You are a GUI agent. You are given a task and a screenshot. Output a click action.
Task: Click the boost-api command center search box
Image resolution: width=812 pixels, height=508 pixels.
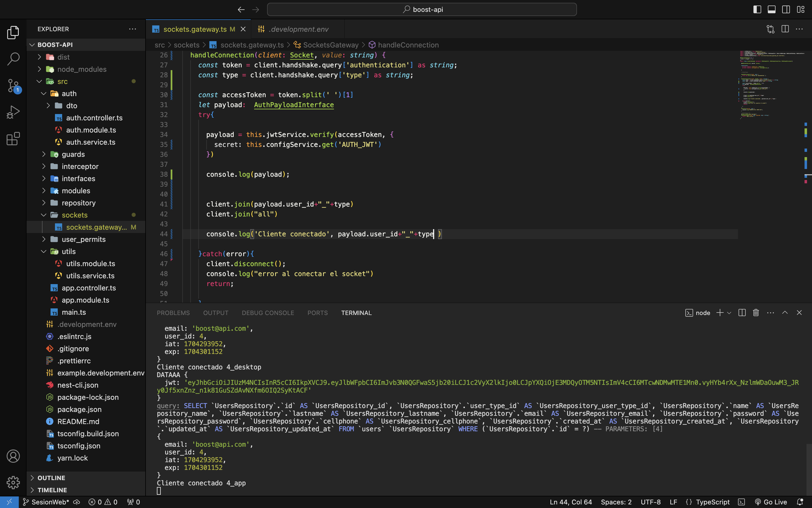pyautogui.click(x=421, y=9)
